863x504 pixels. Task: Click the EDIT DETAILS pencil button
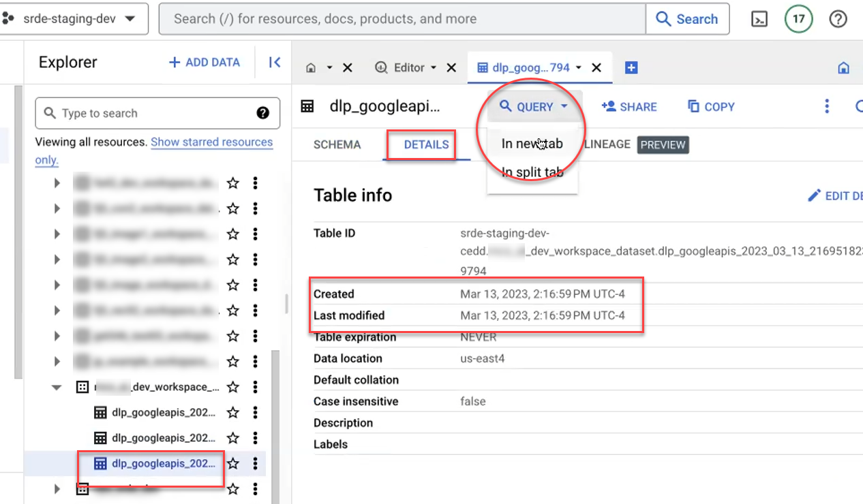835,196
